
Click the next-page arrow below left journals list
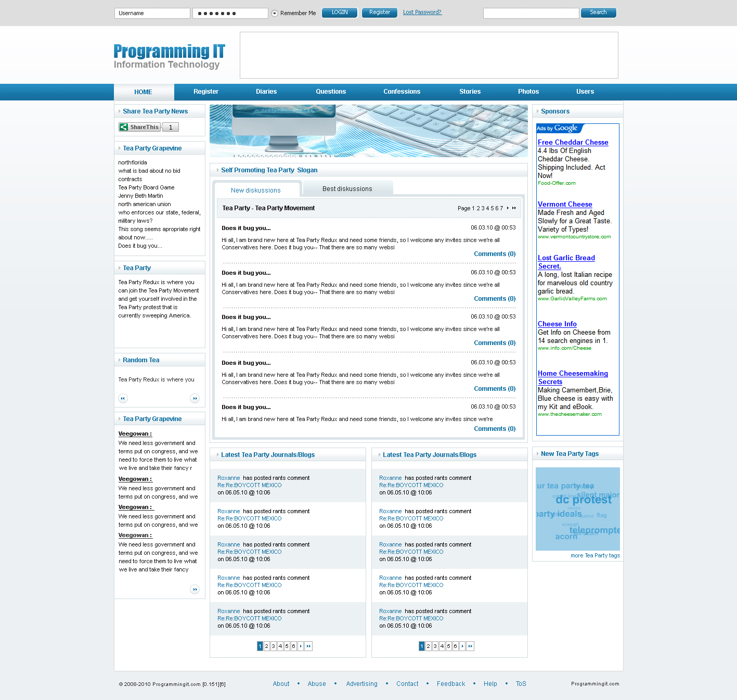pyautogui.click(x=301, y=646)
